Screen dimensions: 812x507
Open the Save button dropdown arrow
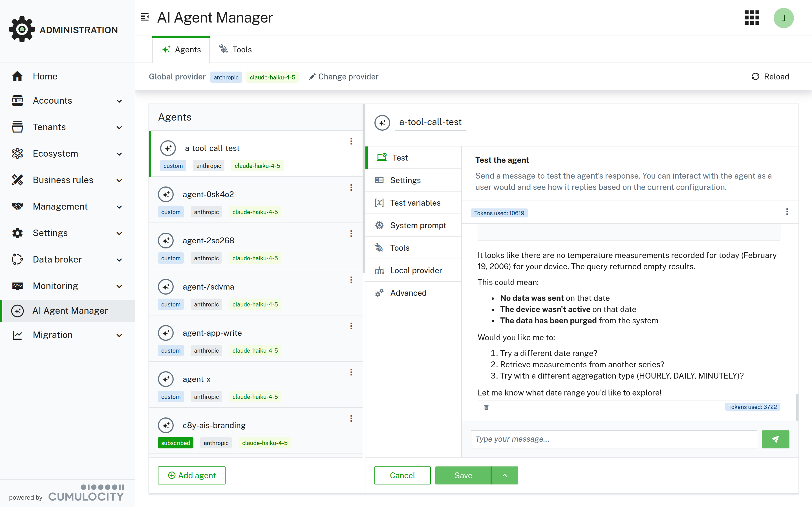(x=504, y=475)
